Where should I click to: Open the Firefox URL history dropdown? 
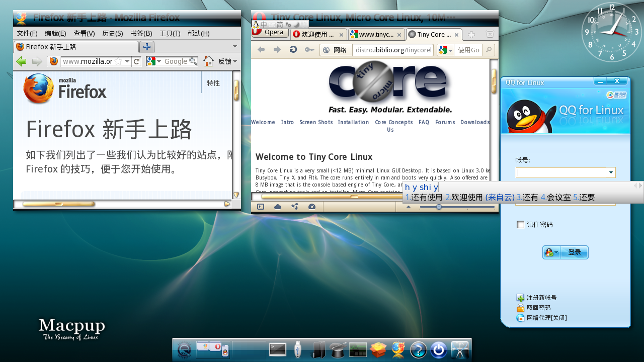pyautogui.click(x=127, y=61)
